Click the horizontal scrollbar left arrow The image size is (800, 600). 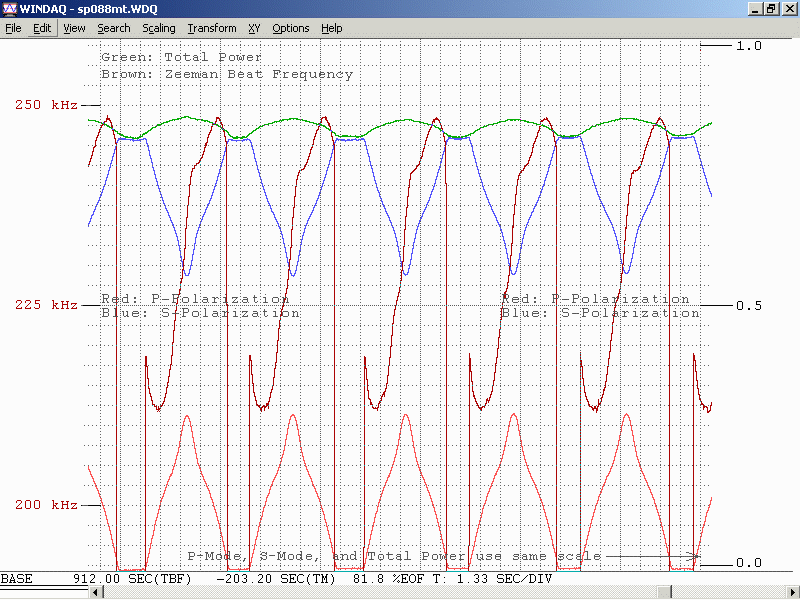[96, 592]
